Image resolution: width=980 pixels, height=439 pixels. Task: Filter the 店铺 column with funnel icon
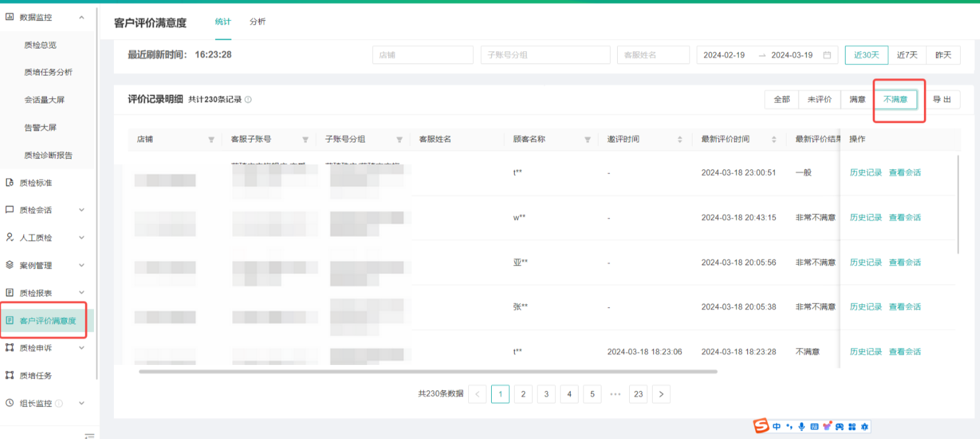[x=211, y=140]
